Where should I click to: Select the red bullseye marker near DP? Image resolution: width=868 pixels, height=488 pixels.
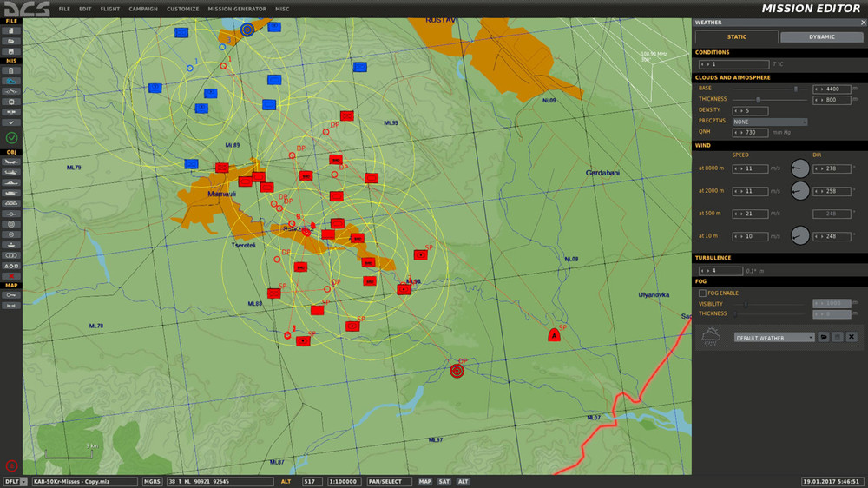[x=457, y=371]
